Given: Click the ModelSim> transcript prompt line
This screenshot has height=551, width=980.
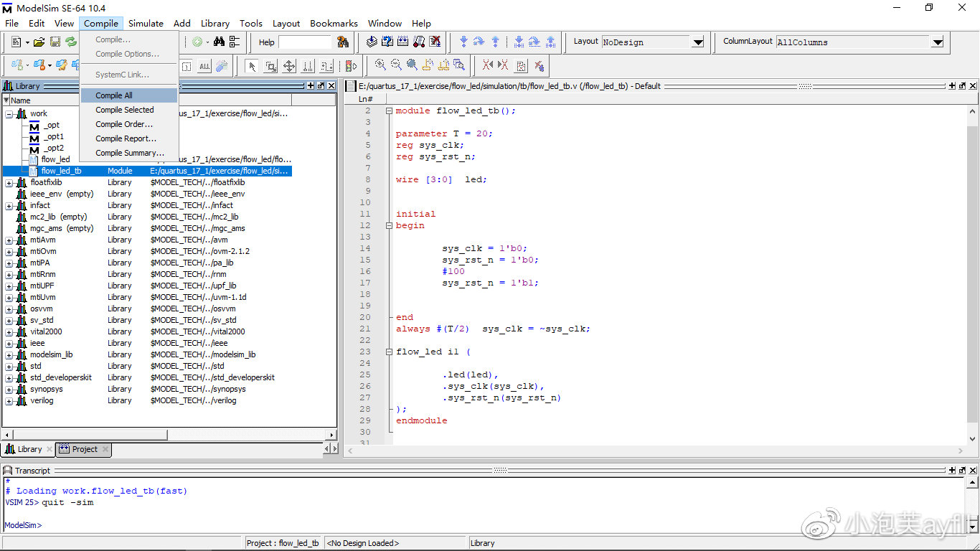Looking at the screenshot, I should [x=24, y=525].
